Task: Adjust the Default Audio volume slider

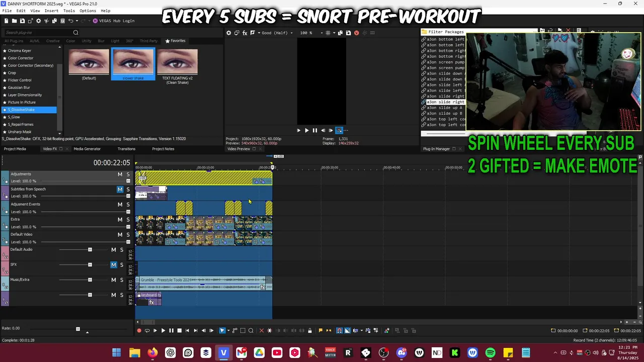Action: point(90,250)
